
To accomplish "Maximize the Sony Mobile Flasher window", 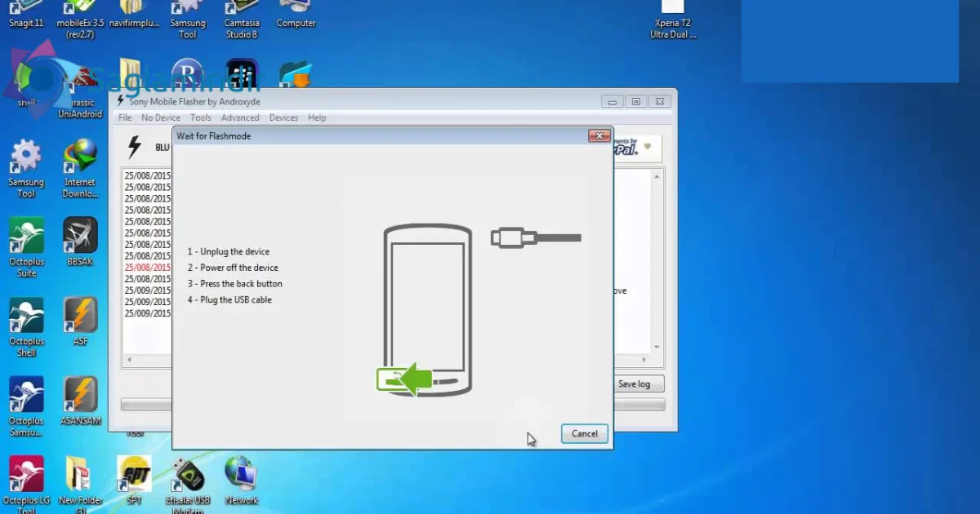I will point(637,101).
